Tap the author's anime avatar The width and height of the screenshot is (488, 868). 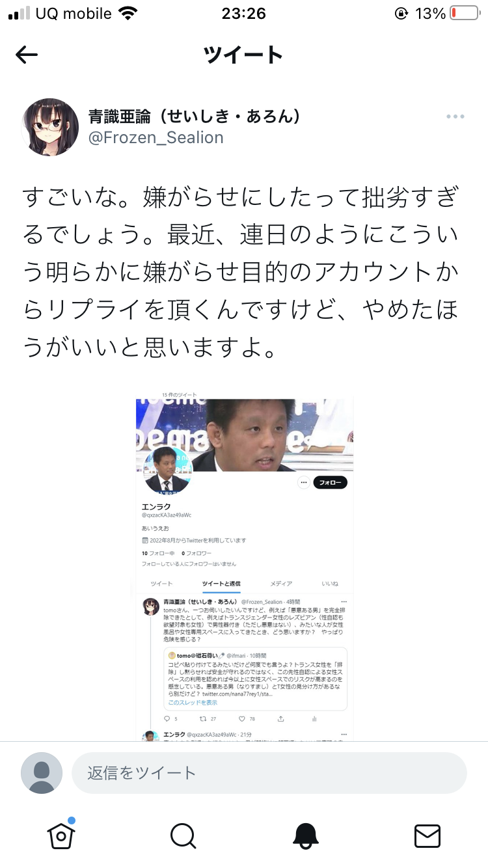pyautogui.click(x=50, y=127)
